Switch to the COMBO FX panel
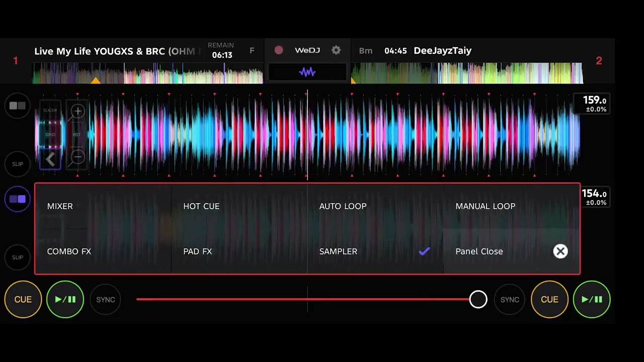This screenshot has width=644, height=362. pyautogui.click(x=103, y=251)
